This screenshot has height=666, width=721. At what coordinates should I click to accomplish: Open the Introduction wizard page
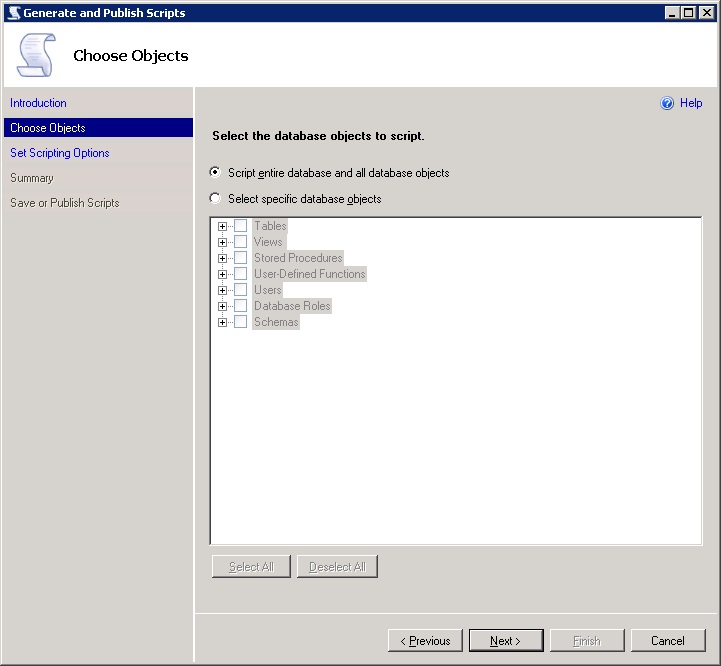click(38, 103)
